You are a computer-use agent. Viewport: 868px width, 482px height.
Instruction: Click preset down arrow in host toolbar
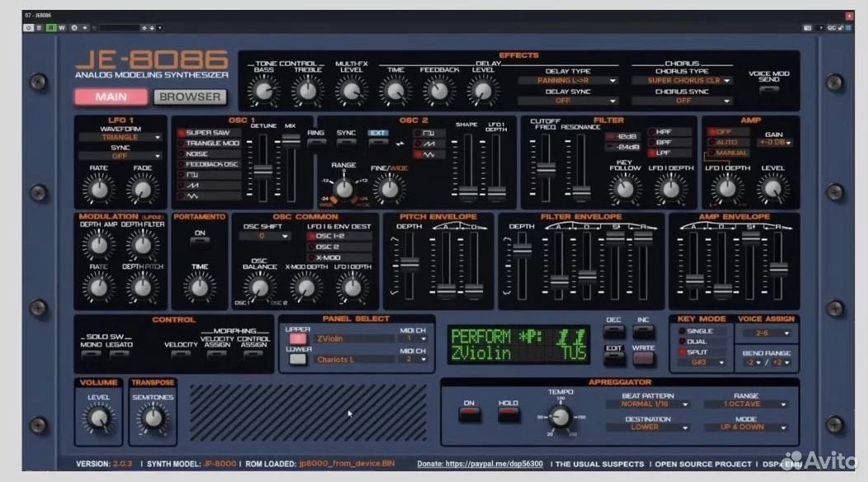152,28
